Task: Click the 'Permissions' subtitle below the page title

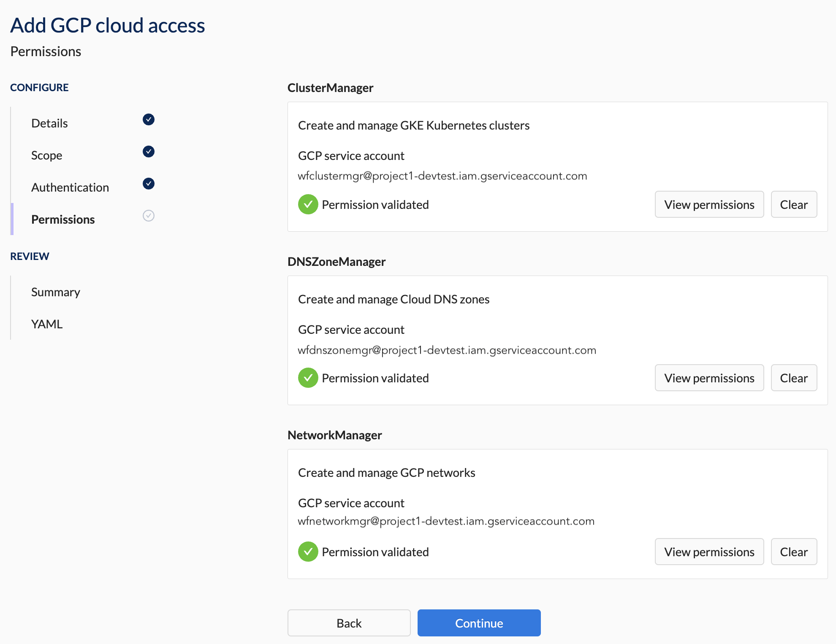Action: pos(46,51)
